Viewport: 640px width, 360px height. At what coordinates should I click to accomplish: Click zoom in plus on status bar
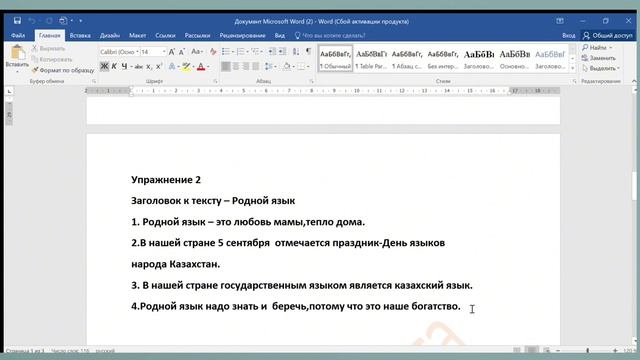(615, 350)
